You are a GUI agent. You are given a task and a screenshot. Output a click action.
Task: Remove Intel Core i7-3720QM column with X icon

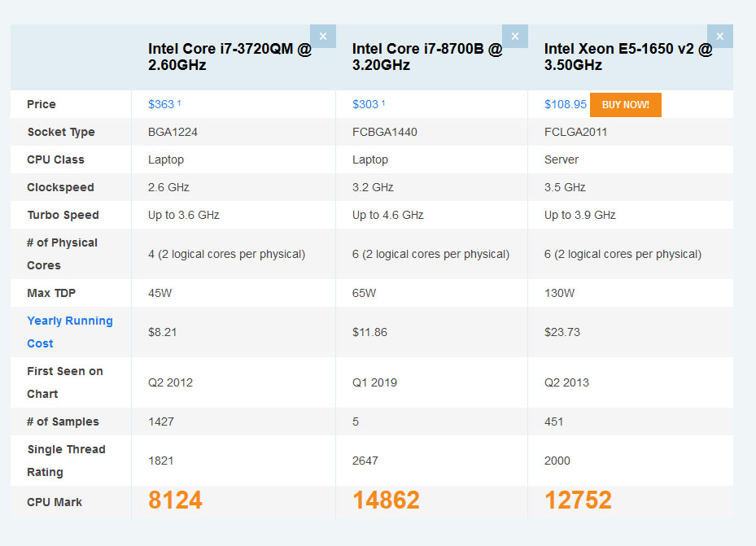click(x=323, y=36)
